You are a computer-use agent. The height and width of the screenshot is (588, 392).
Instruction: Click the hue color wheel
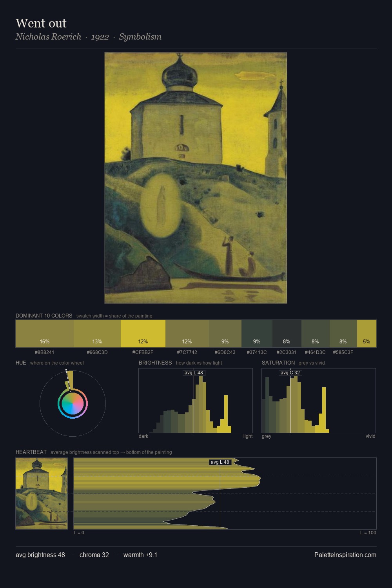pyautogui.click(x=73, y=404)
